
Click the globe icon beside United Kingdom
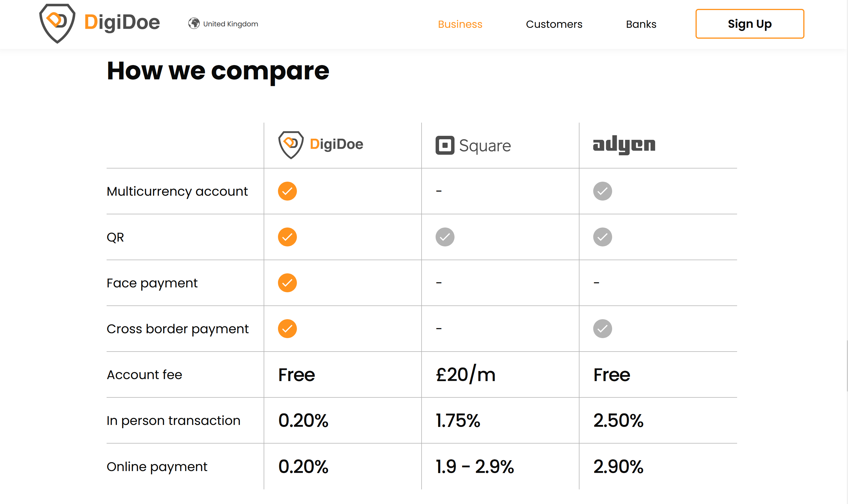(x=194, y=23)
